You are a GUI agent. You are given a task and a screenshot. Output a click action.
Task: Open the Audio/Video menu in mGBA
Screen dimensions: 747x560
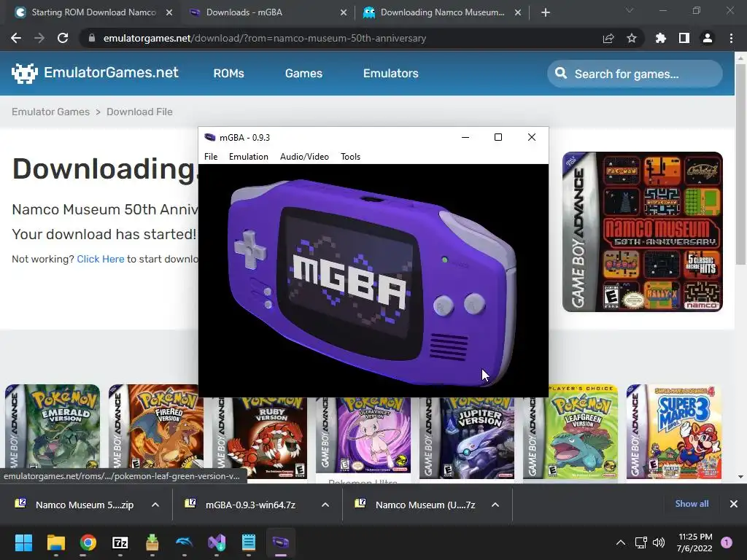pos(304,157)
